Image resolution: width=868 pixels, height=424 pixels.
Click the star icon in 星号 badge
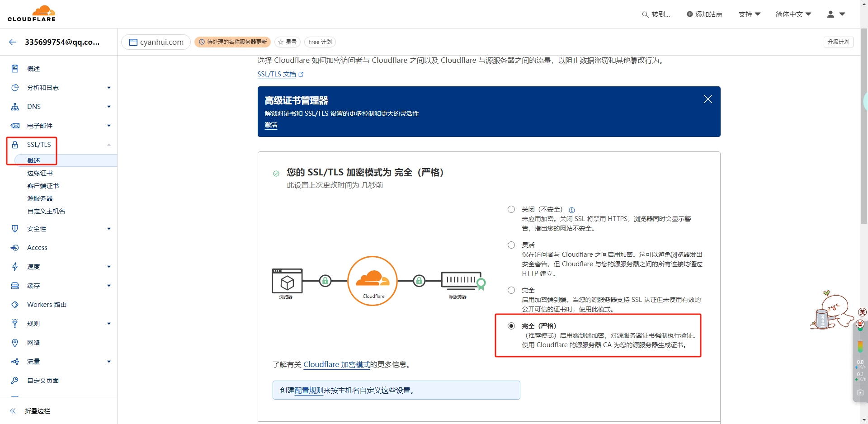(281, 42)
